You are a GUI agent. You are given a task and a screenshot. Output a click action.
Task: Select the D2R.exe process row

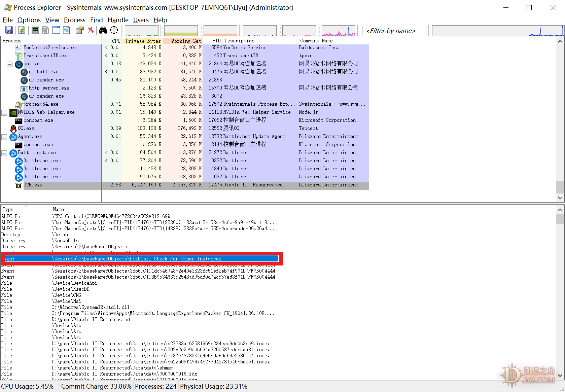click(185, 185)
